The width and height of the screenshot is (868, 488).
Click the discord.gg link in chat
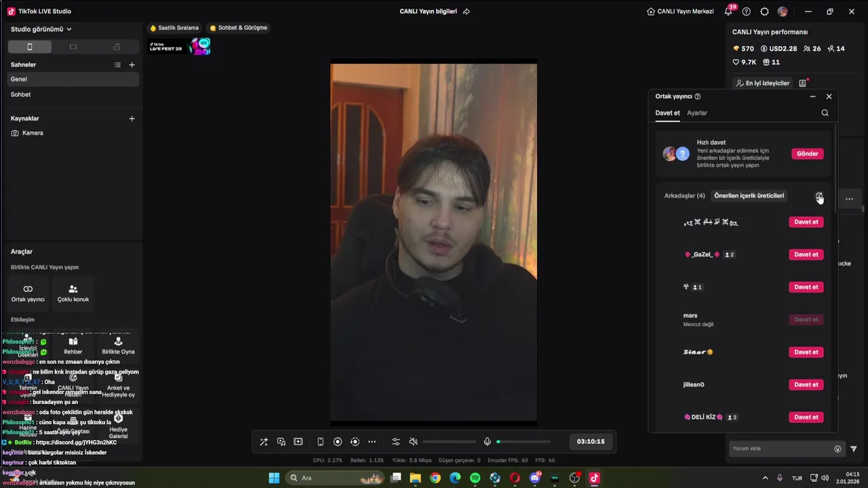click(76, 443)
